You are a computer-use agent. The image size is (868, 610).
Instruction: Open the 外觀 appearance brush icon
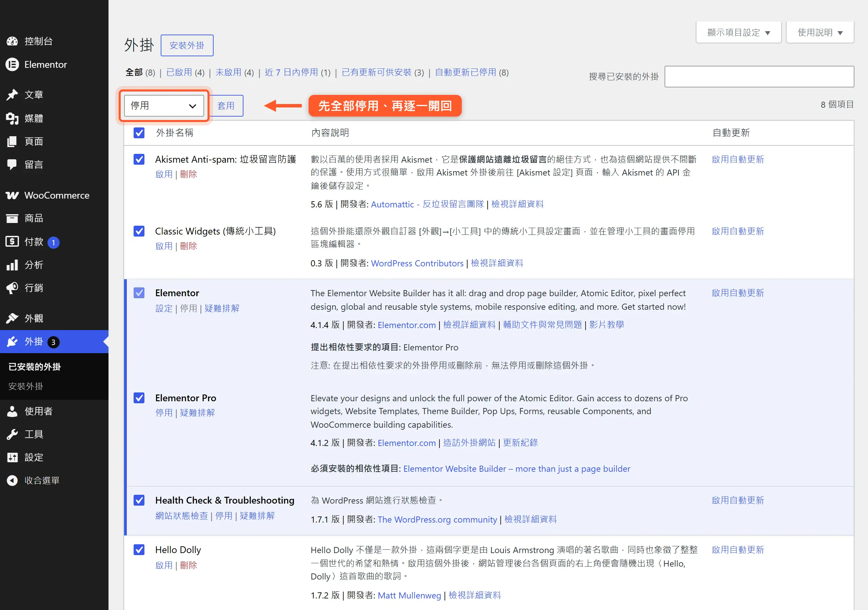pyautogui.click(x=12, y=319)
